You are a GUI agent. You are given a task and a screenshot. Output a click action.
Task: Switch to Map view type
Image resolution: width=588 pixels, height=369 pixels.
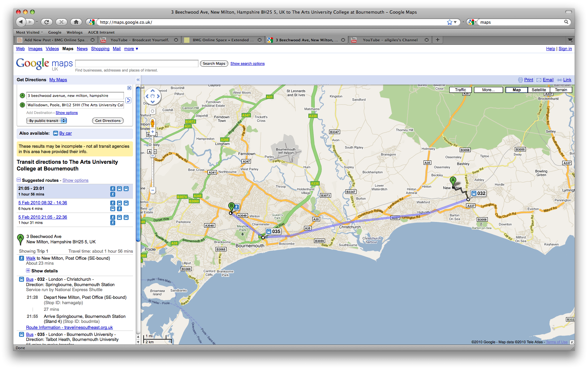[x=517, y=90]
